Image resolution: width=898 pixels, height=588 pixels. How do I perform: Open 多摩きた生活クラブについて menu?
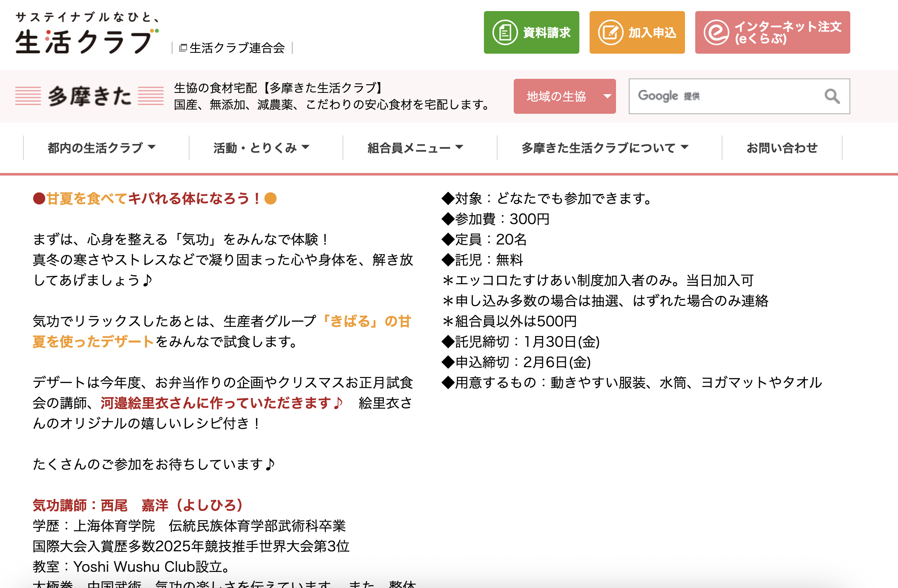pyautogui.click(x=605, y=148)
